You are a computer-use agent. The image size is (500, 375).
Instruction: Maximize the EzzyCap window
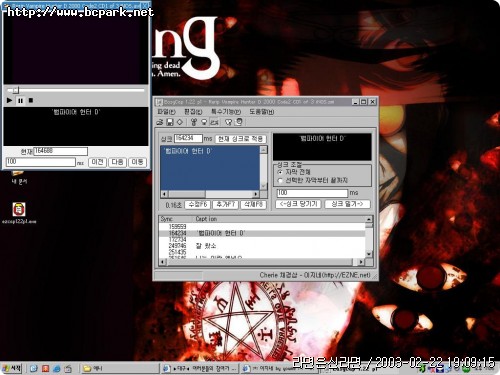click(364, 102)
